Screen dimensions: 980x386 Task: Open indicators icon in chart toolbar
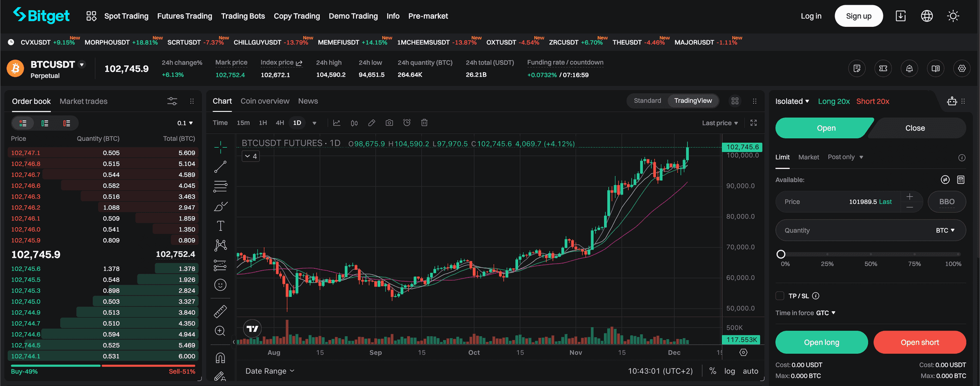(x=337, y=123)
